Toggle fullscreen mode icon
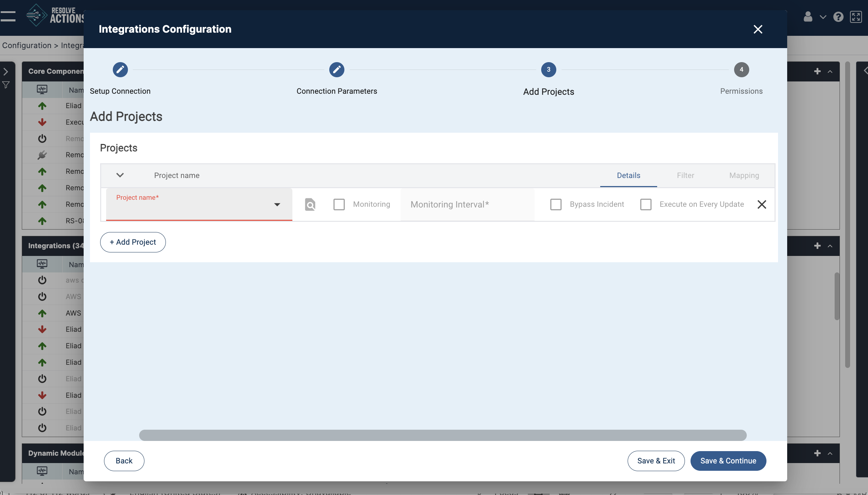Image resolution: width=868 pixels, height=495 pixels. click(x=856, y=17)
